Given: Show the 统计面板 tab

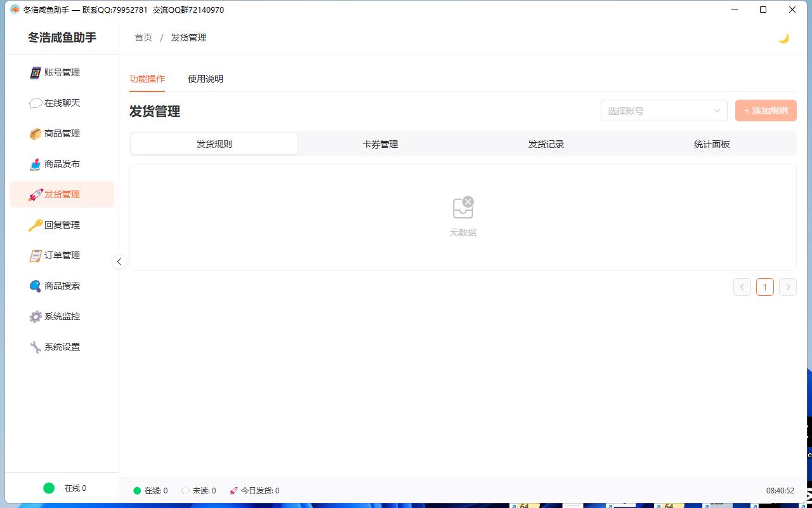Looking at the screenshot, I should (712, 144).
